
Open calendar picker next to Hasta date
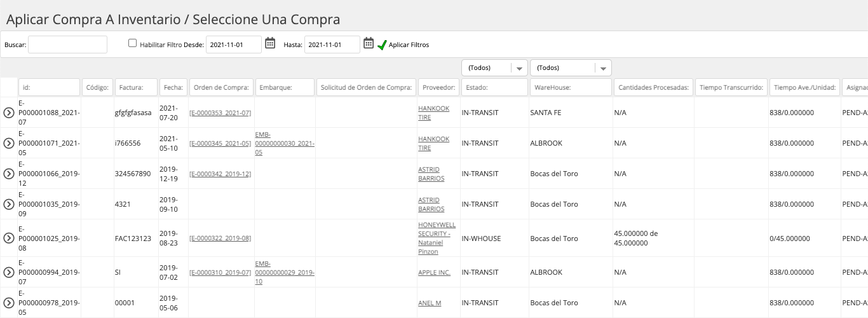(369, 43)
